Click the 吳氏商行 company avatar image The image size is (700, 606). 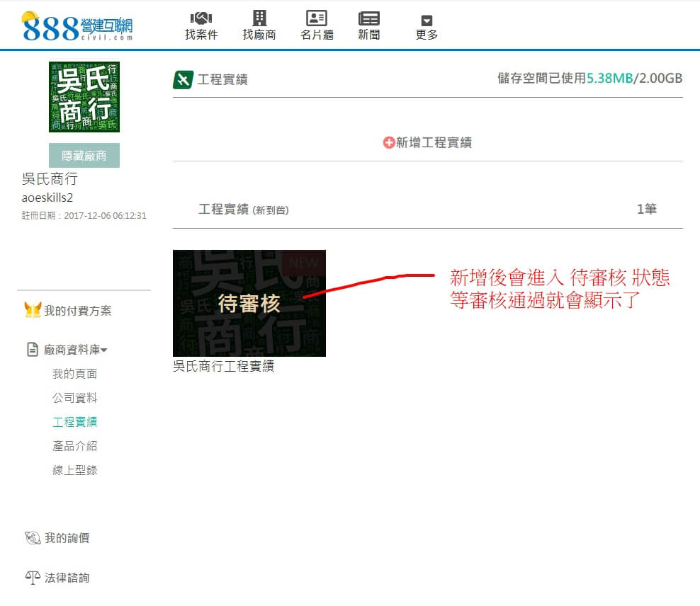click(x=84, y=97)
